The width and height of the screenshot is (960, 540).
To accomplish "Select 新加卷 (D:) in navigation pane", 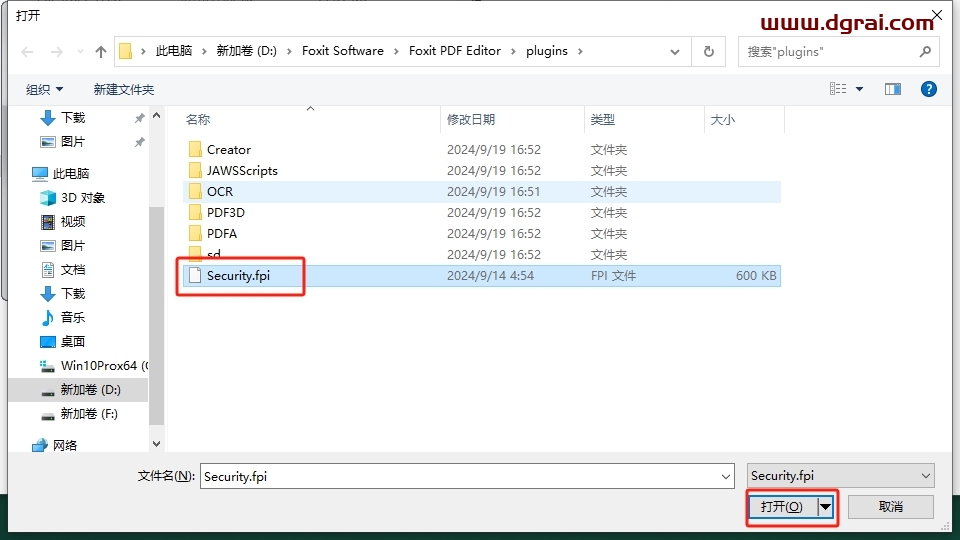I will coord(90,390).
